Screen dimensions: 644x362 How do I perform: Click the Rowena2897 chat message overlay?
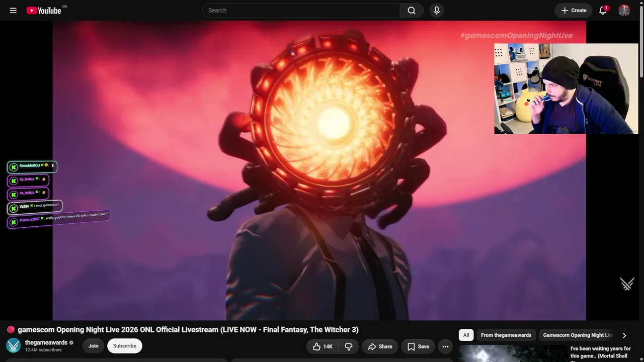coord(58,219)
